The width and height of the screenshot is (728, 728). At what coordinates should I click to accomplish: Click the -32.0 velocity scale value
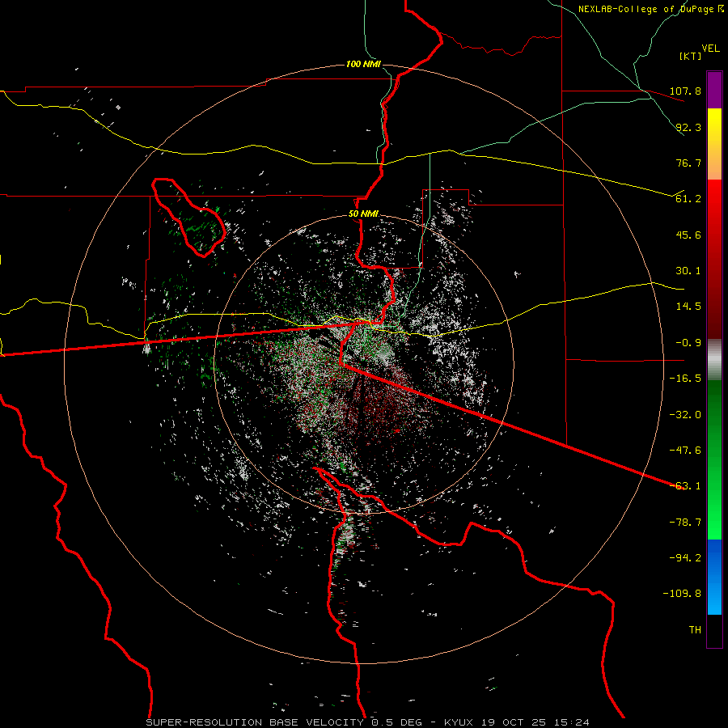pyautogui.click(x=685, y=415)
